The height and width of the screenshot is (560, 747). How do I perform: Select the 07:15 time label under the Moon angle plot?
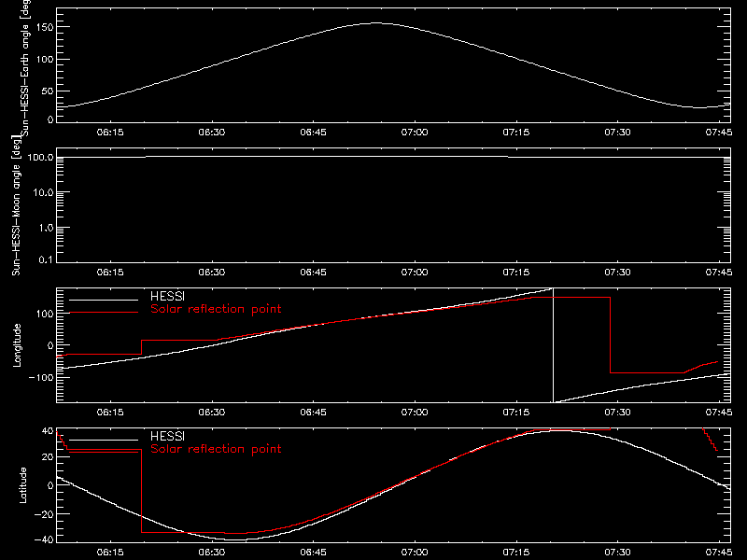point(516,272)
